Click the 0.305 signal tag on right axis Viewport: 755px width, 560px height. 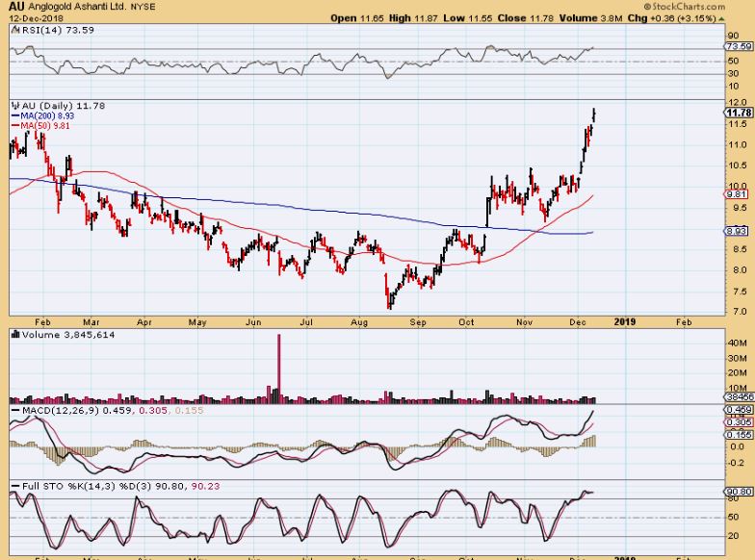tap(740, 422)
